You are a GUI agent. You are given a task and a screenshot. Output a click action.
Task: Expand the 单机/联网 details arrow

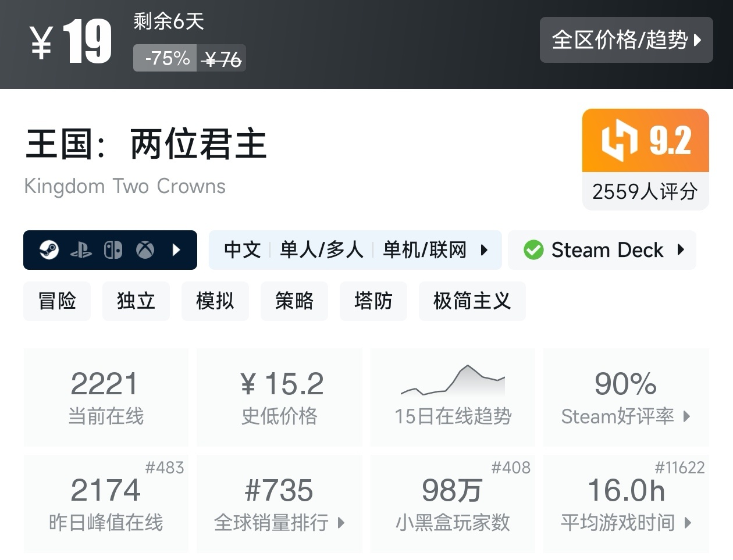tap(484, 249)
